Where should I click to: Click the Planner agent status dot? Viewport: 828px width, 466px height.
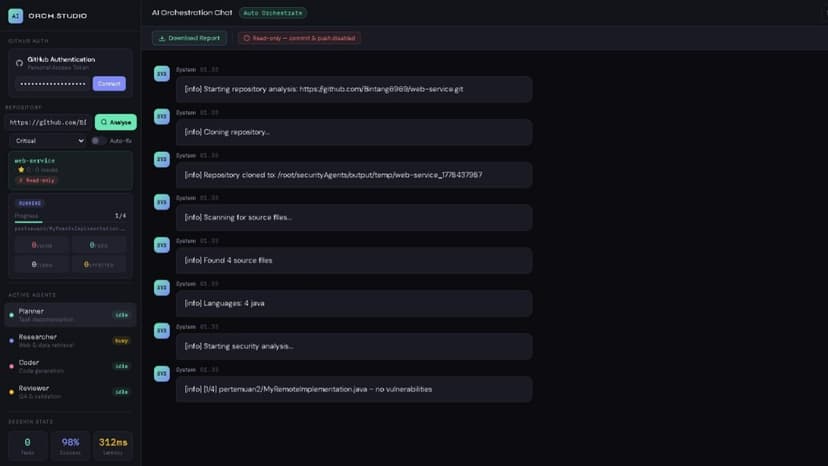12,315
